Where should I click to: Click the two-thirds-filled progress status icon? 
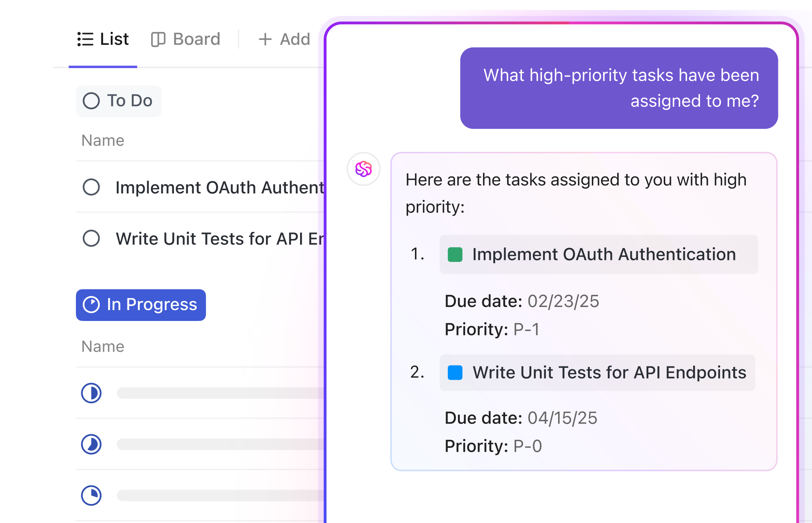coord(91,444)
